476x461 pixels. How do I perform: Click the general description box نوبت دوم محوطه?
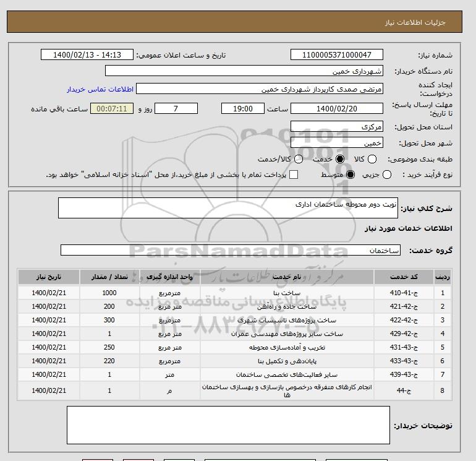228,208
